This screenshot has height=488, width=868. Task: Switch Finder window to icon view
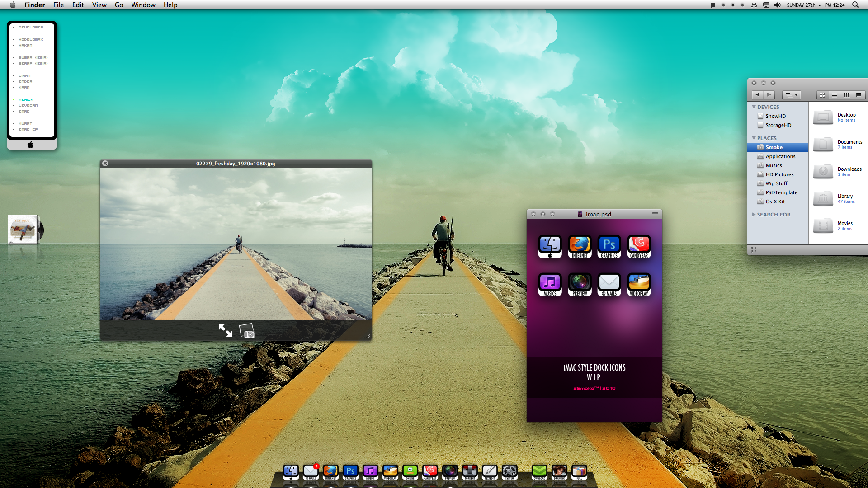(822, 95)
